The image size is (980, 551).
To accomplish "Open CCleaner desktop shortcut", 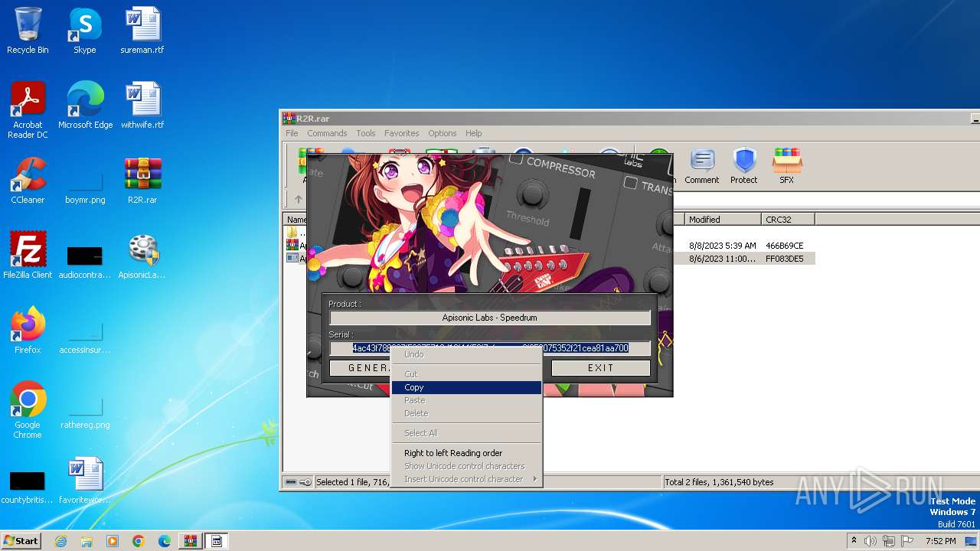I will [28, 181].
